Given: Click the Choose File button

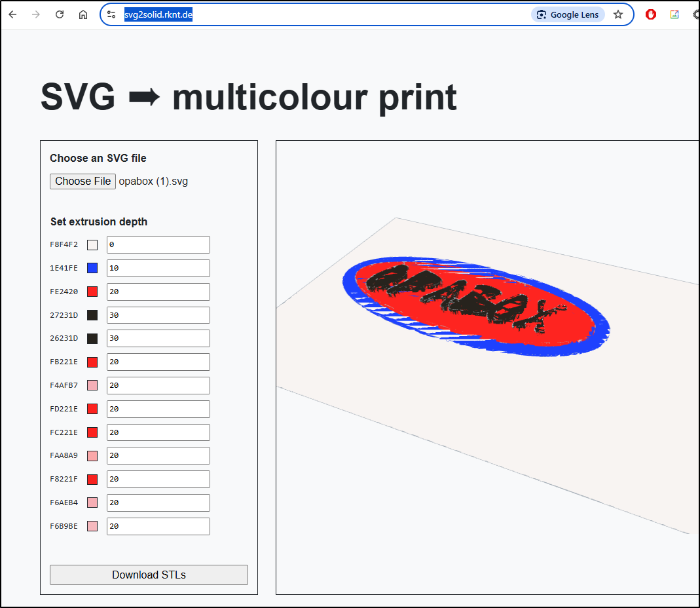Looking at the screenshot, I should pyautogui.click(x=83, y=181).
